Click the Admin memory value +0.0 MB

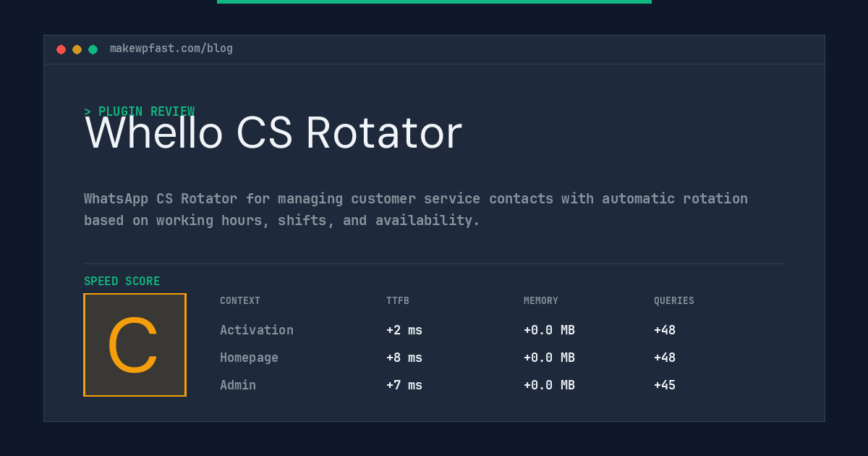click(549, 385)
